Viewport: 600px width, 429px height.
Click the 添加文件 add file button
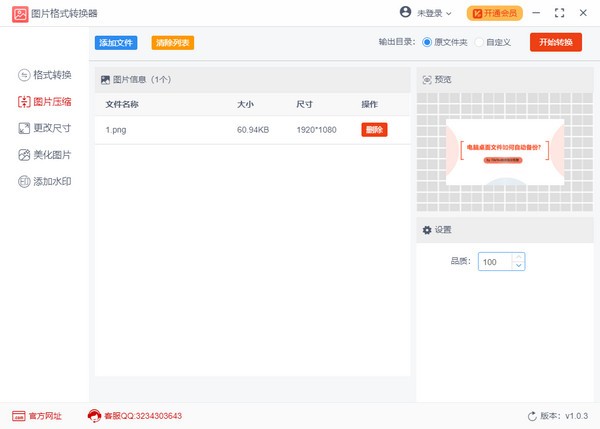click(x=116, y=43)
